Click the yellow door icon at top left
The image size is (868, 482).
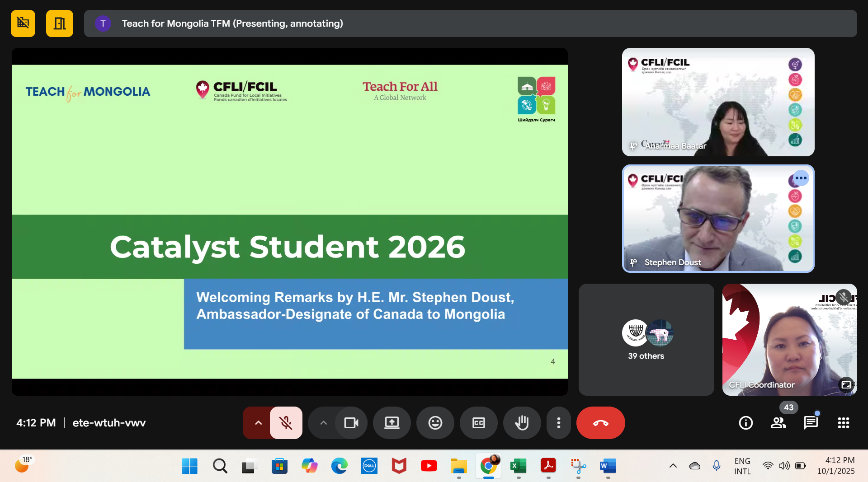tap(59, 23)
